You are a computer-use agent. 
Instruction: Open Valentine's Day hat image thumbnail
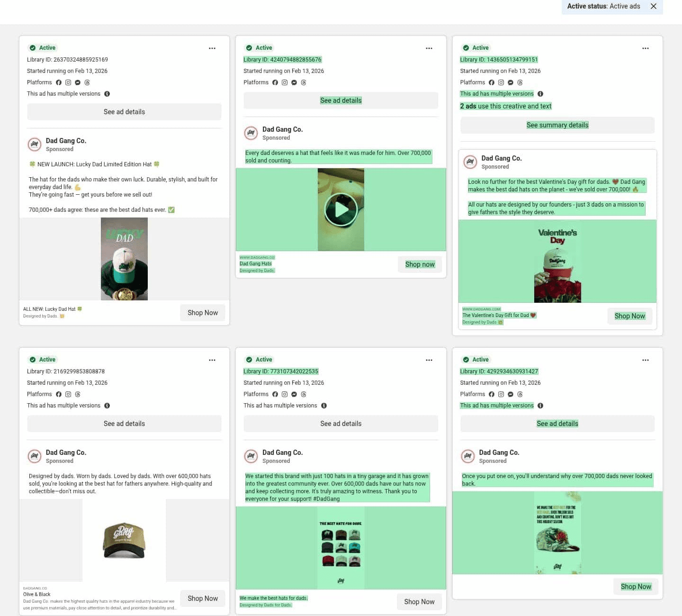click(557, 262)
